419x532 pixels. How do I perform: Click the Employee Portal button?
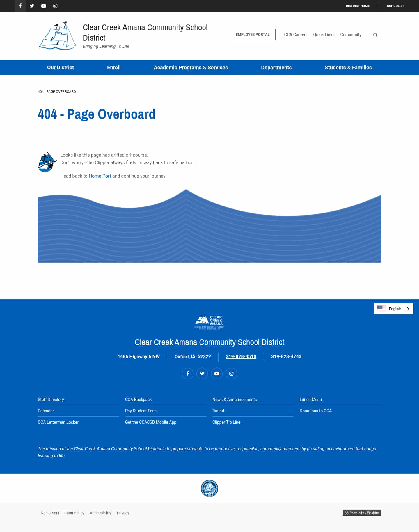[x=253, y=35]
